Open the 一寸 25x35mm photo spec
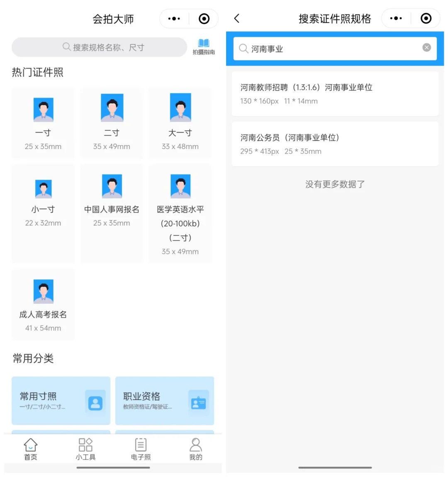Screen dimensions: 448x477 click(43, 122)
